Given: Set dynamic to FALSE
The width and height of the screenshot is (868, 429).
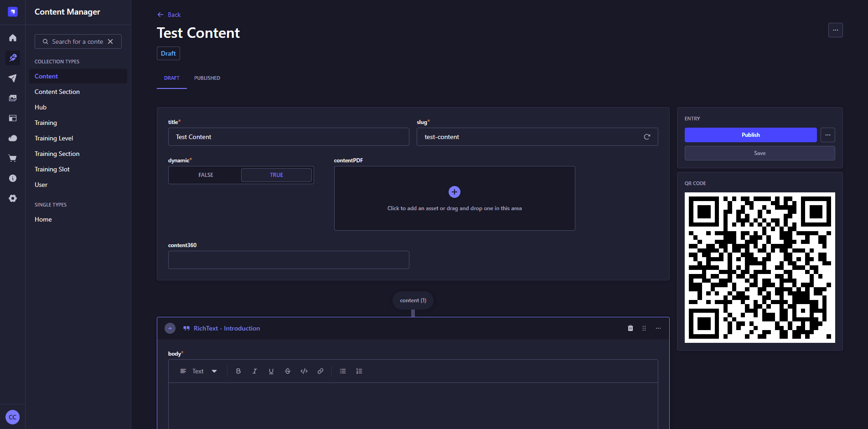Looking at the screenshot, I should click(x=206, y=175).
